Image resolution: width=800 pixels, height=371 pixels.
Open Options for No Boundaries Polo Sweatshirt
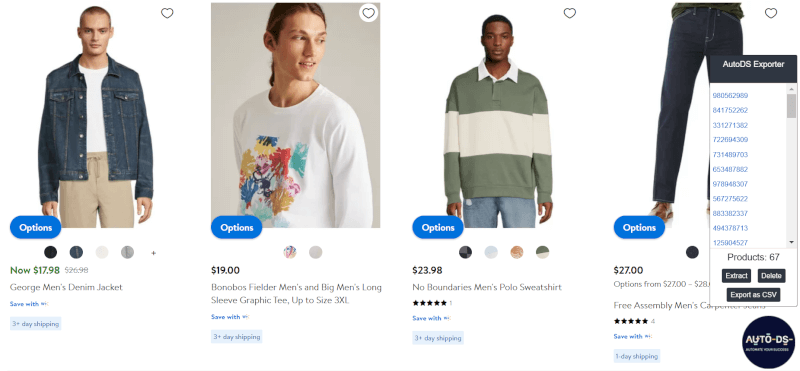[438, 228]
